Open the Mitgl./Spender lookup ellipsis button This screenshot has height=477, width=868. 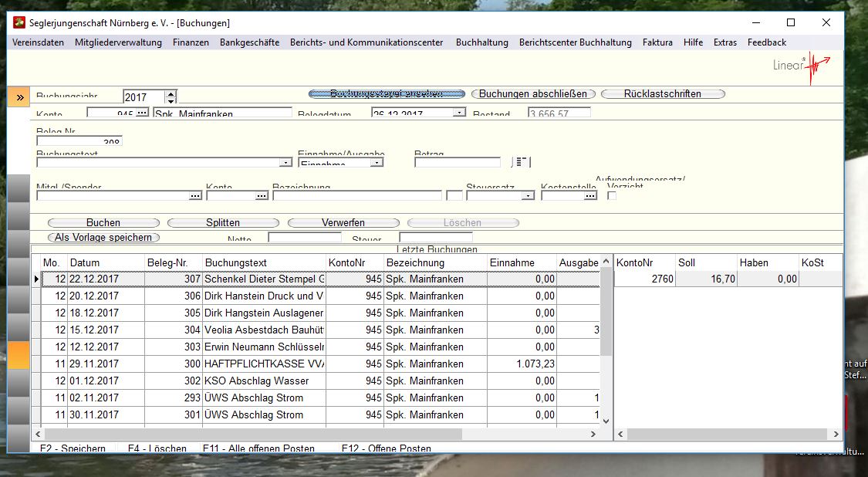point(195,196)
